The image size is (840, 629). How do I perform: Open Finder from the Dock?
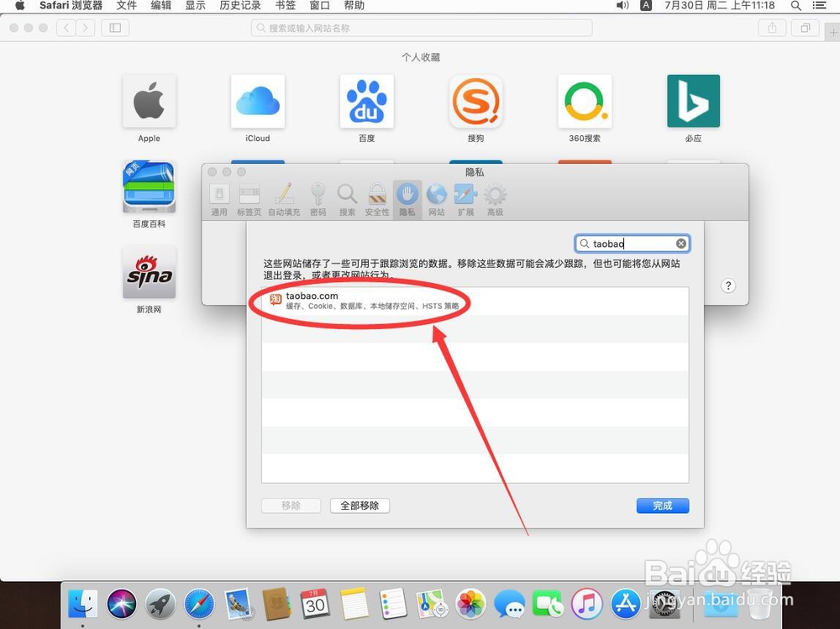pos(83,604)
